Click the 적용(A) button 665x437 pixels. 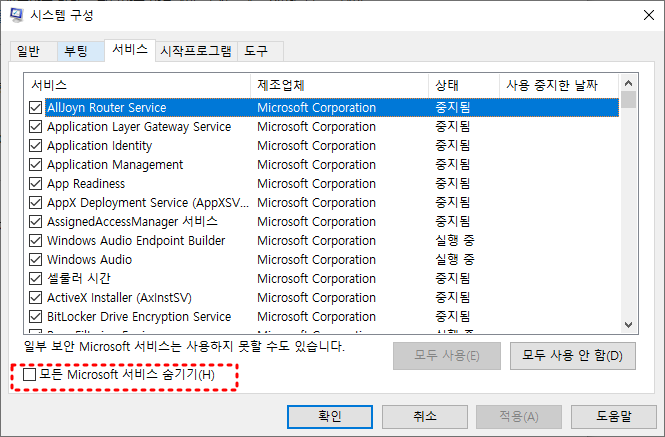coord(519,416)
